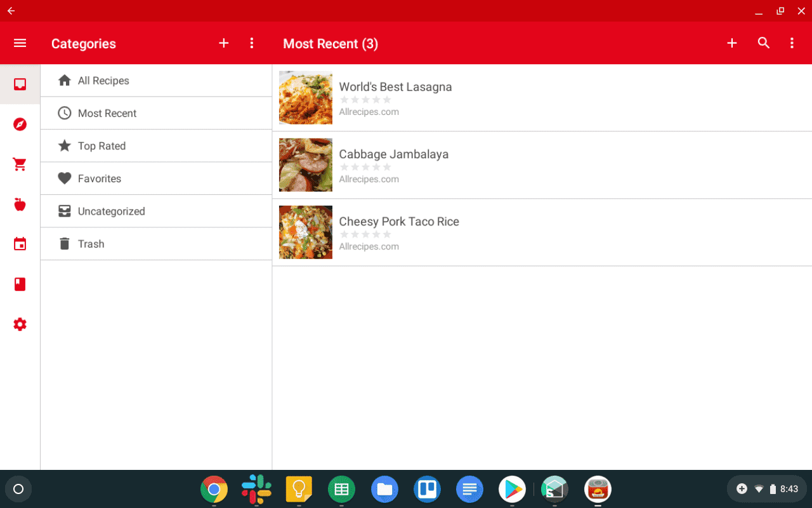The image size is (812, 508).
Task: Open the meal planner calendar icon
Action: point(20,244)
